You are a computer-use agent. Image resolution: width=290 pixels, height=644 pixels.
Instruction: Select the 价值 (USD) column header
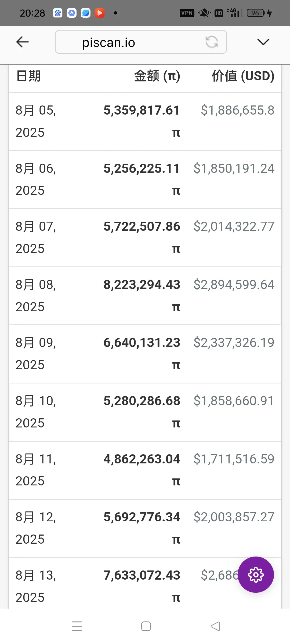(243, 76)
